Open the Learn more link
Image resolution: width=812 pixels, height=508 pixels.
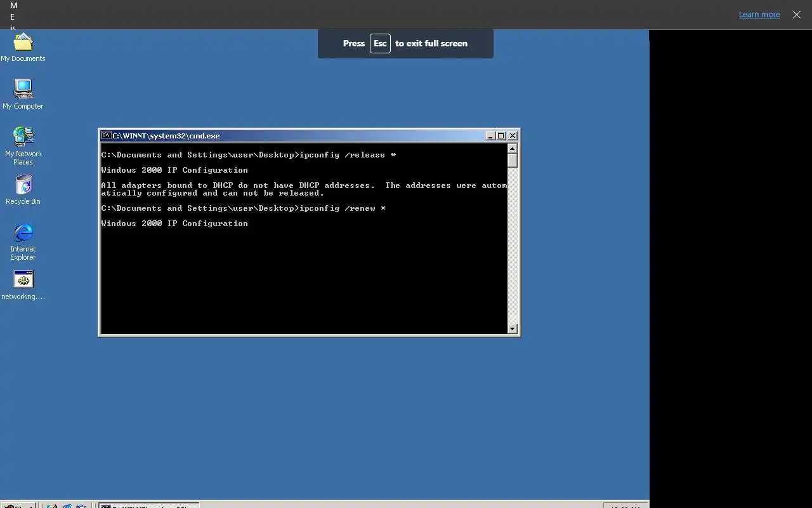tap(759, 15)
